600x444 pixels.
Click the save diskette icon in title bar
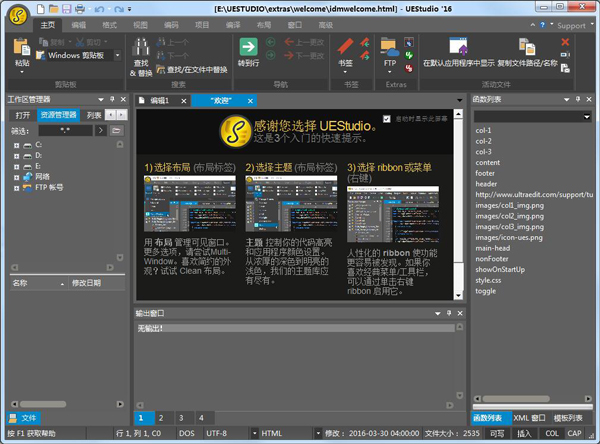pyautogui.click(x=67, y=8)
